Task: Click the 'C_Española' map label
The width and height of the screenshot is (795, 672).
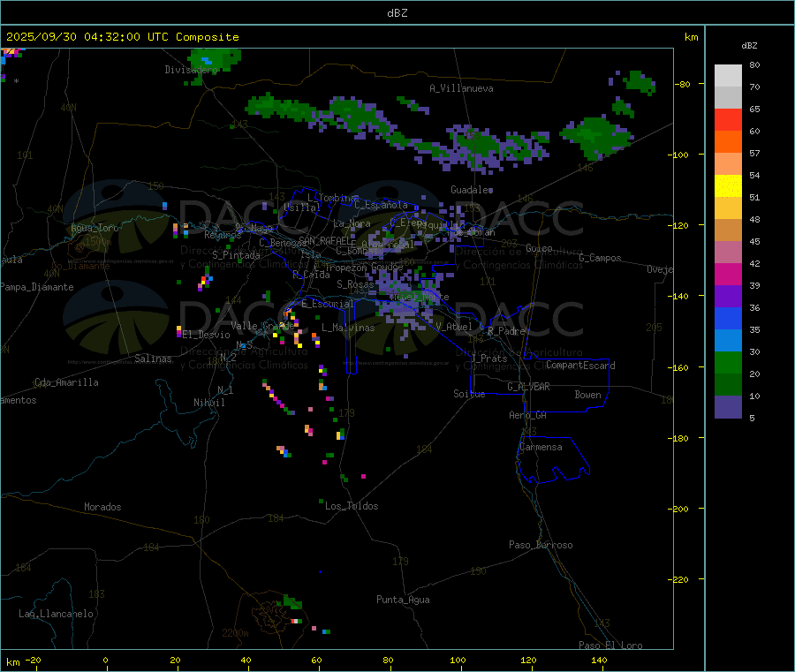Action: pyautogui.click(x=382, y=205)
